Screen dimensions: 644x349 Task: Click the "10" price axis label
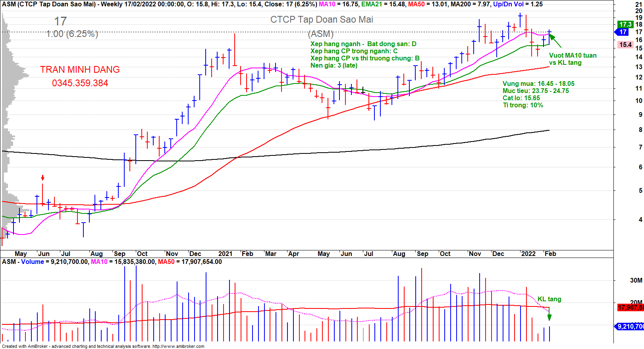point(639,101)
